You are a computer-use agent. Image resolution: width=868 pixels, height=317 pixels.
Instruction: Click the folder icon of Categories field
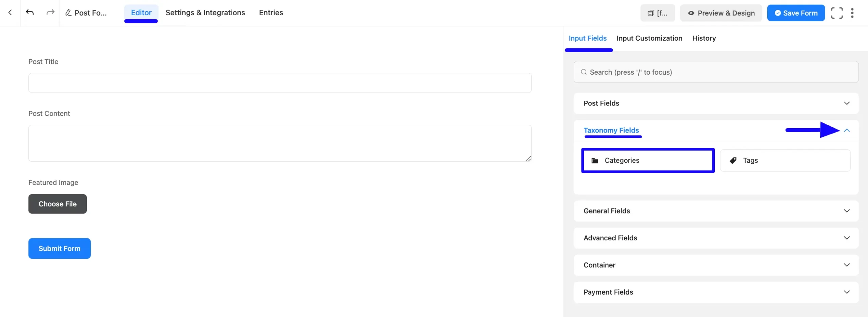595,160
